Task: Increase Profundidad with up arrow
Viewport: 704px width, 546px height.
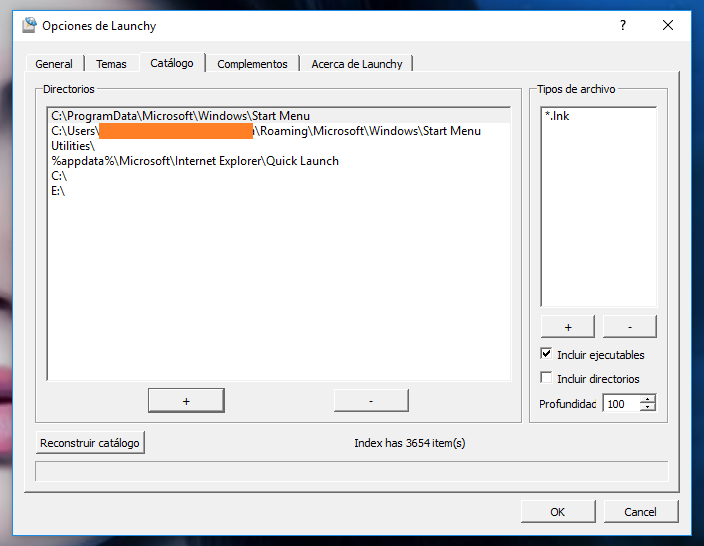Action: point(647,399)
